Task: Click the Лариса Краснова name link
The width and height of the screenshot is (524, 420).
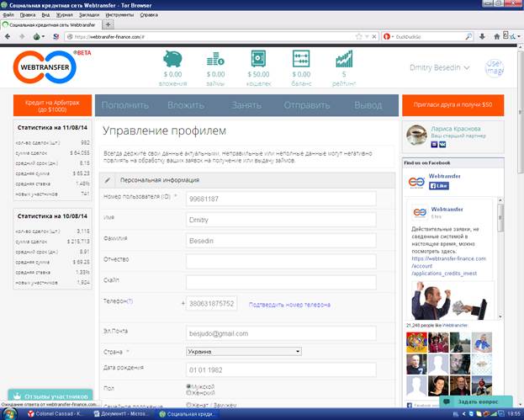Action: pyautogui.click(x=456, y=129)
